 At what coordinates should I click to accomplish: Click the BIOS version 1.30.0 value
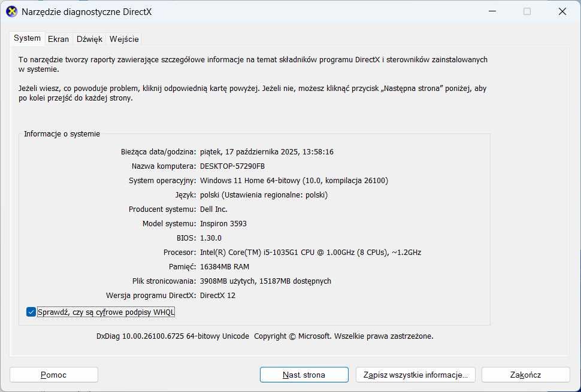click(x=211, y=238)
